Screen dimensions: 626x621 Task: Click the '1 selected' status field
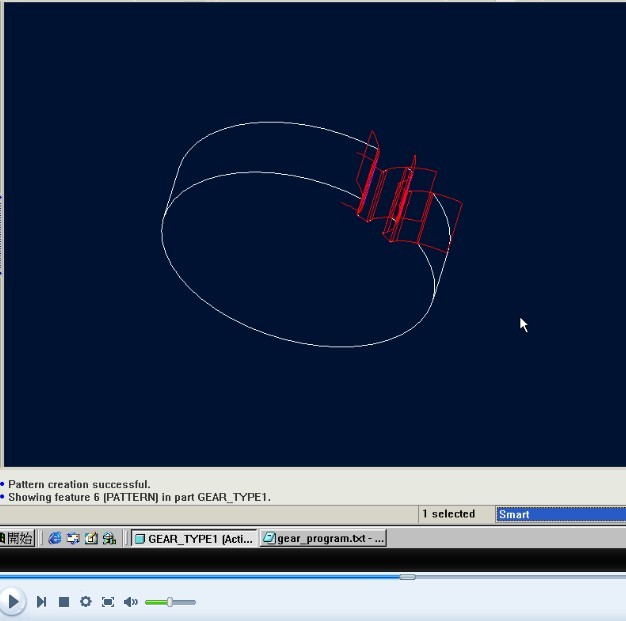pos(449,514)
